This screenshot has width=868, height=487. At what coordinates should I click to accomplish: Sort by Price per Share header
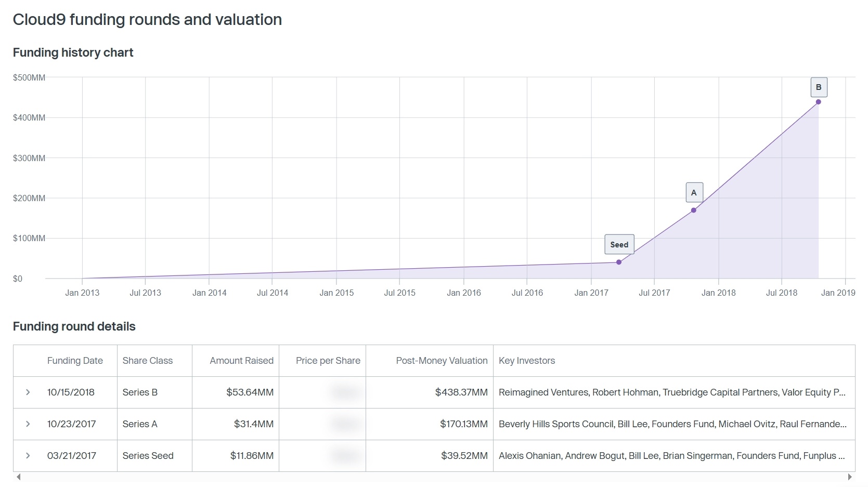pos(328,361)
